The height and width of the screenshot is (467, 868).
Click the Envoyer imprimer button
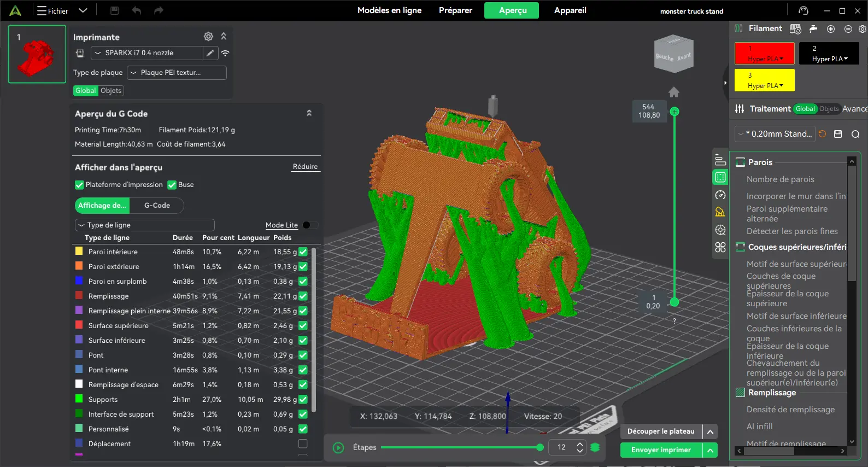[661, 450]
